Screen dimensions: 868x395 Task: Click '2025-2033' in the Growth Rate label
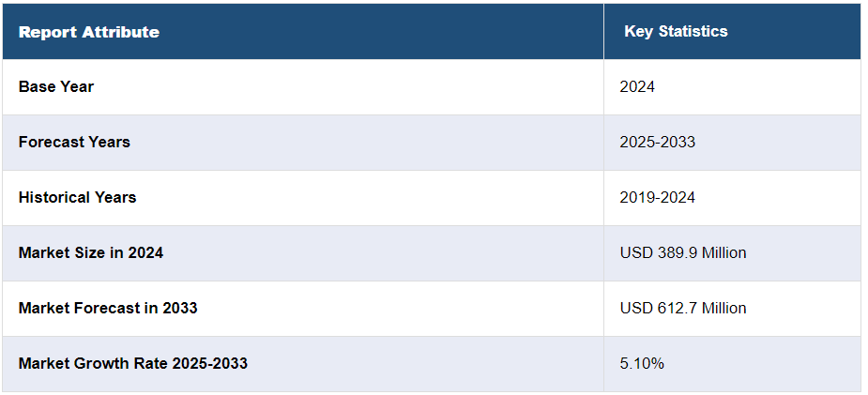coord(210,363)
